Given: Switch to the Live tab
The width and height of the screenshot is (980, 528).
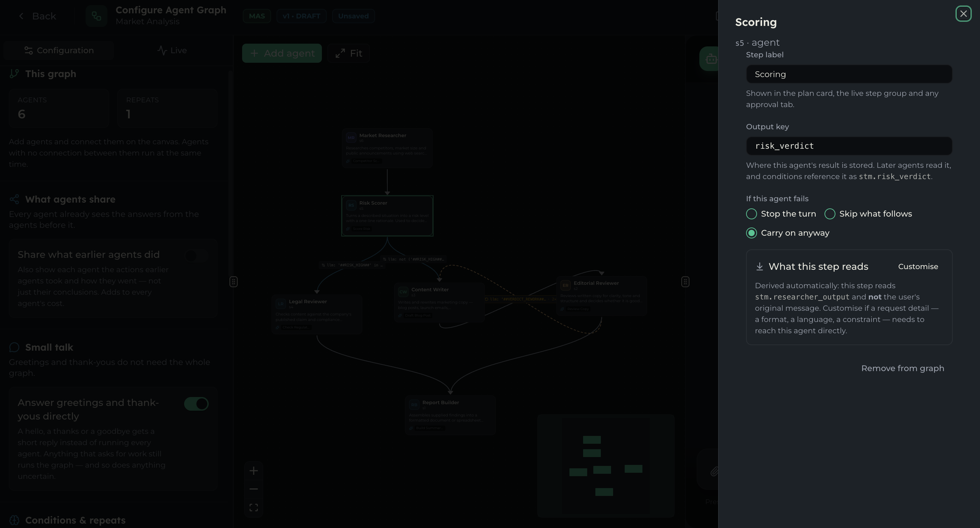Looking at the screenshot, I should pos(172,50).
